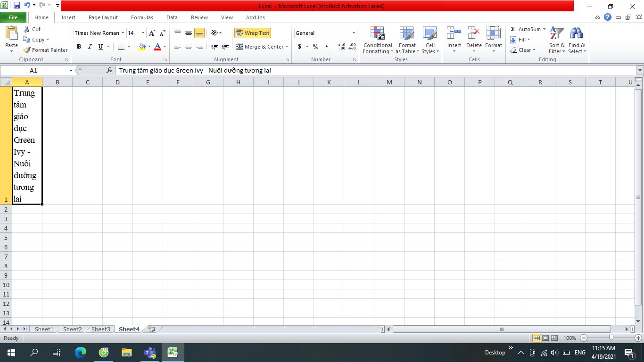Open the font name dropdown
This screenshot has width=644, height=362.
coord(123,33)
